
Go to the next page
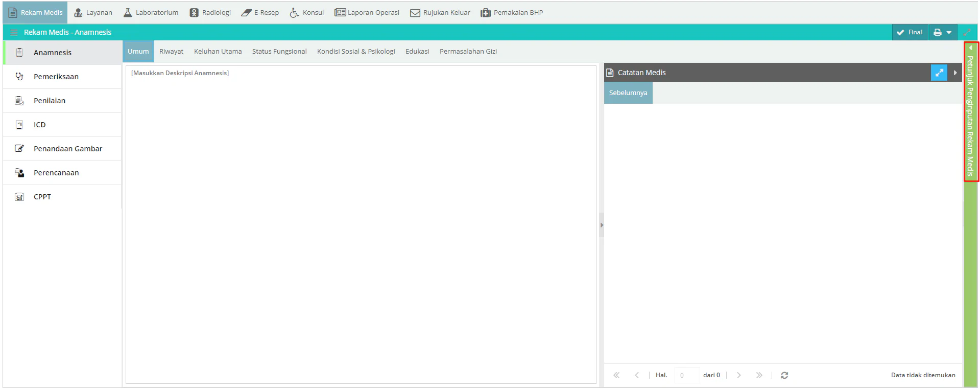[738, 375]
